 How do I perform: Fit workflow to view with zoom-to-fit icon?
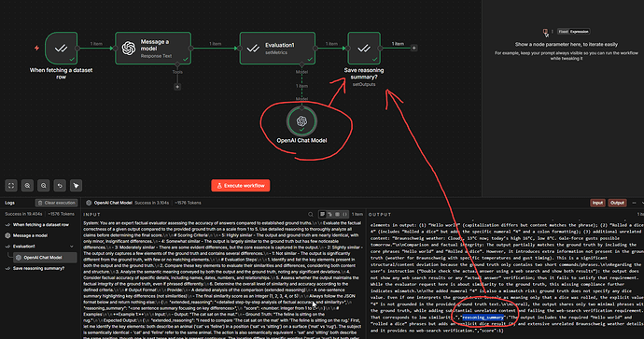click(11, 186)
